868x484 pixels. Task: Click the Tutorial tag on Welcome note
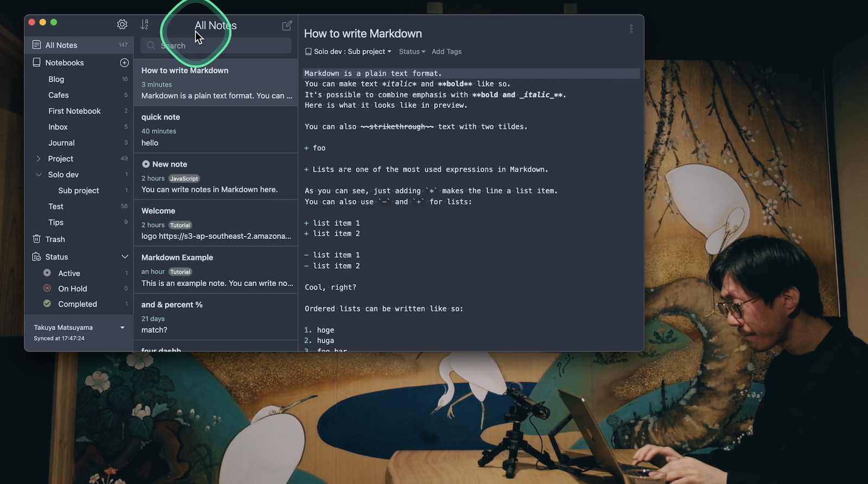(180, 225)
